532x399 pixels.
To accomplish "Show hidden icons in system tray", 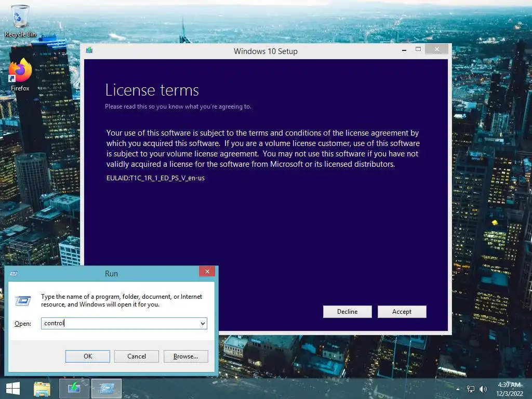I will pyautogui.click(x=458, y=389).
